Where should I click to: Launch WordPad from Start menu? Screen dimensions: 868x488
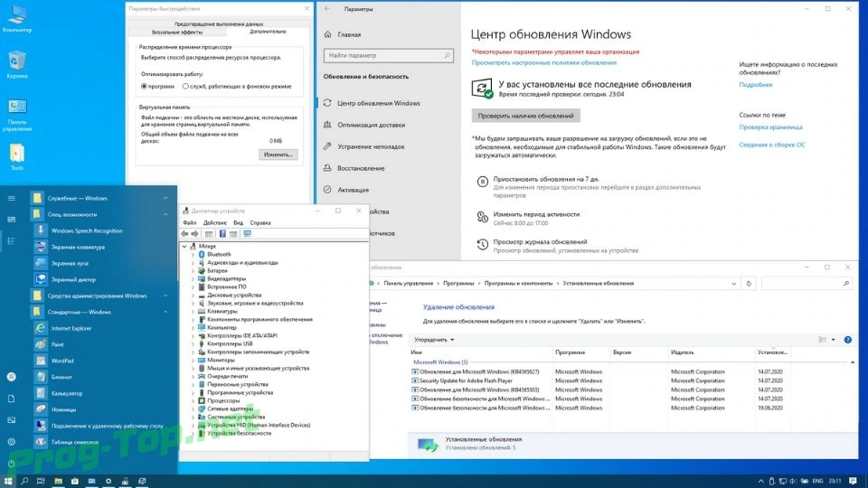pos(62,361)
